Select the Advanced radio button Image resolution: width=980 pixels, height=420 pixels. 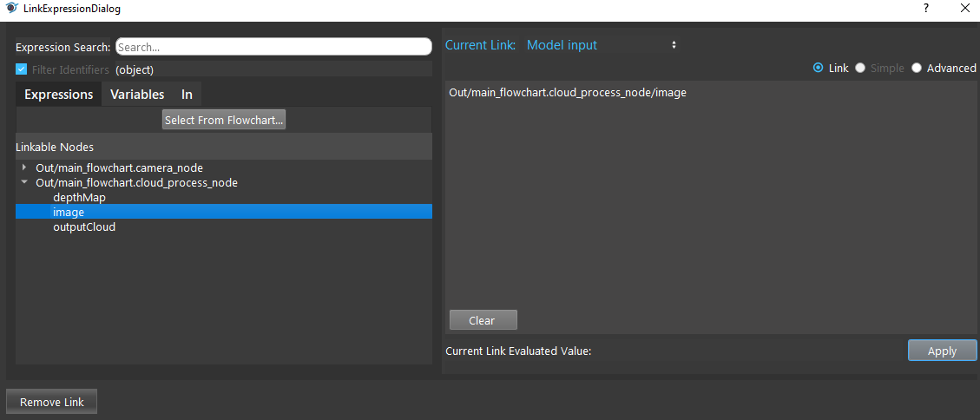(917, 69)
